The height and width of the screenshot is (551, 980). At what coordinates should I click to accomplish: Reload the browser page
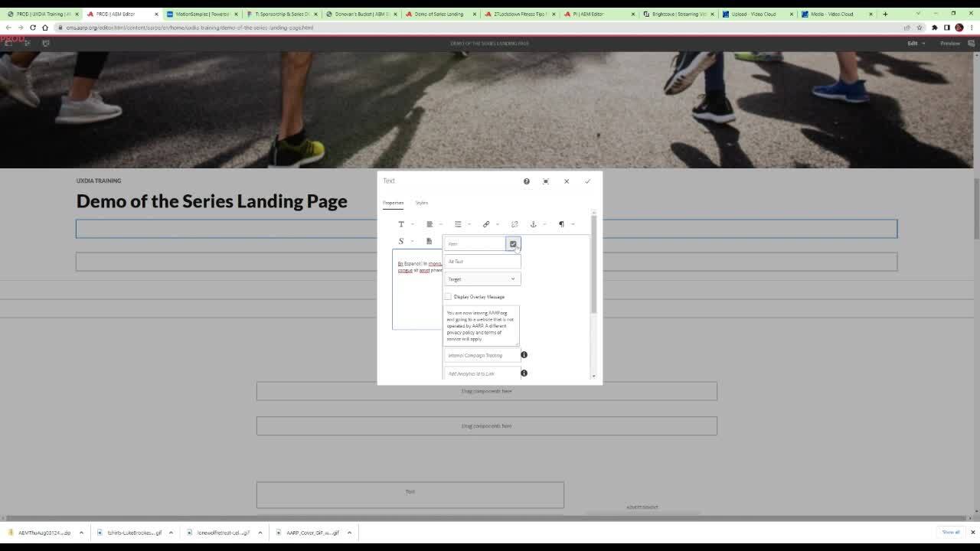[x=33, y=28]
